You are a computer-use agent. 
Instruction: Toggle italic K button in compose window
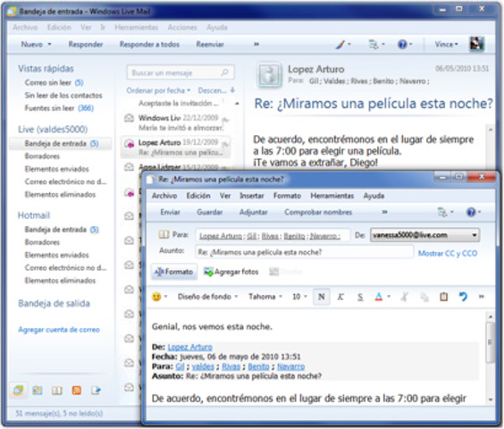click(x=340, y=297)
